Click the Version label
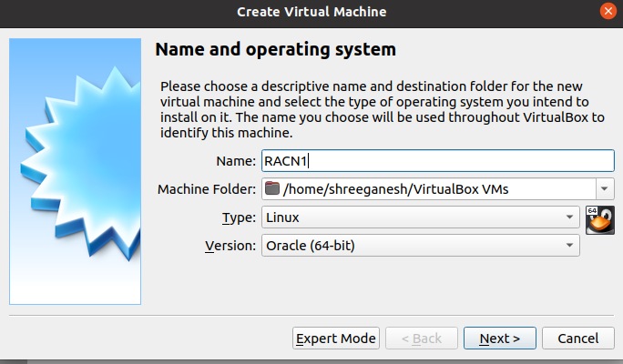The image size is (623, 364). (230, 246)
